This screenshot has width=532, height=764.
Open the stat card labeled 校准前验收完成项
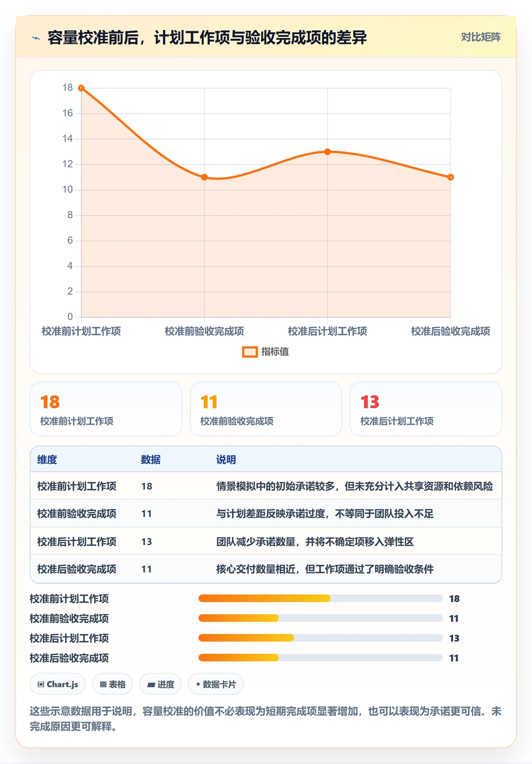click(x=266, y=409)
